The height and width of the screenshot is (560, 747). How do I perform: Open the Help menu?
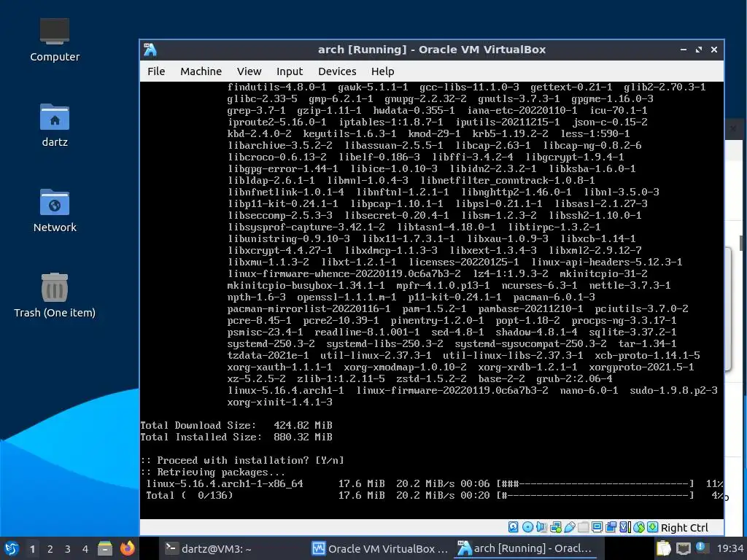click(x=382, y=71)
